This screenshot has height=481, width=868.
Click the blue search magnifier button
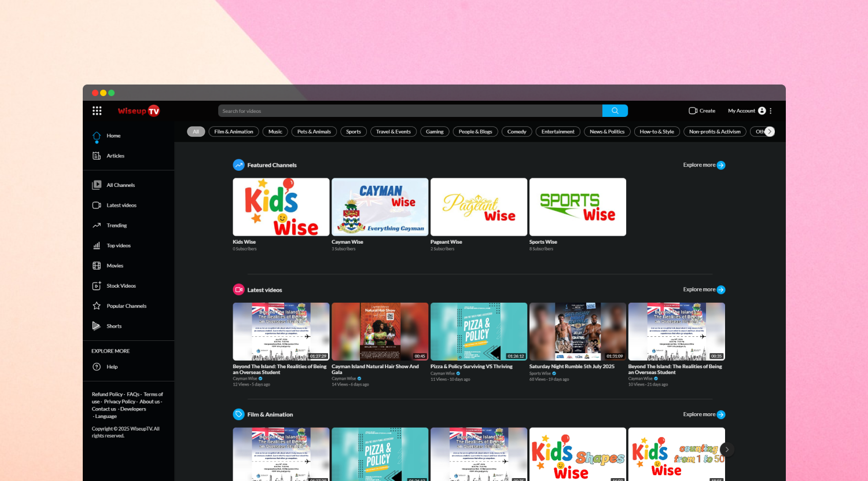pyautogui.click(x=615, y=111)
